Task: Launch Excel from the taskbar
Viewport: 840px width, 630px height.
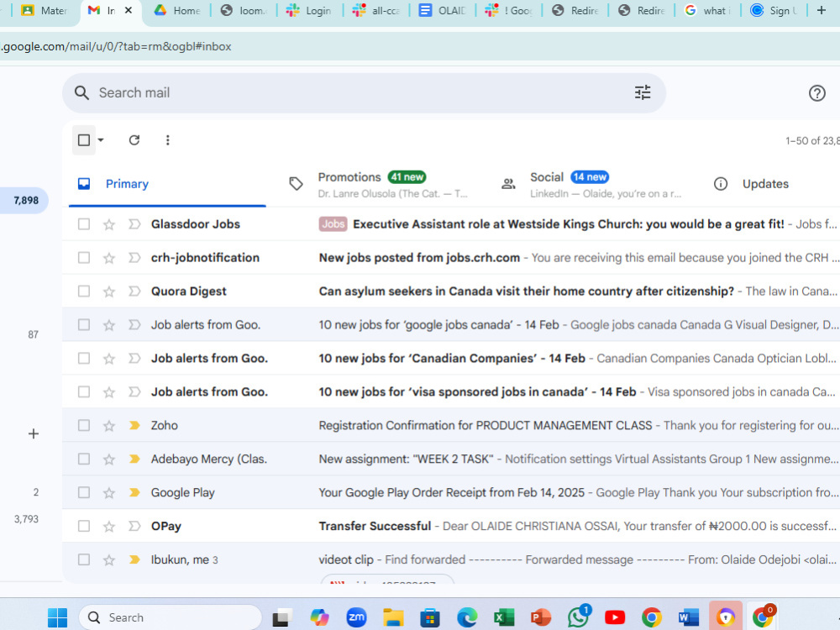Action: tap(503, 617)
